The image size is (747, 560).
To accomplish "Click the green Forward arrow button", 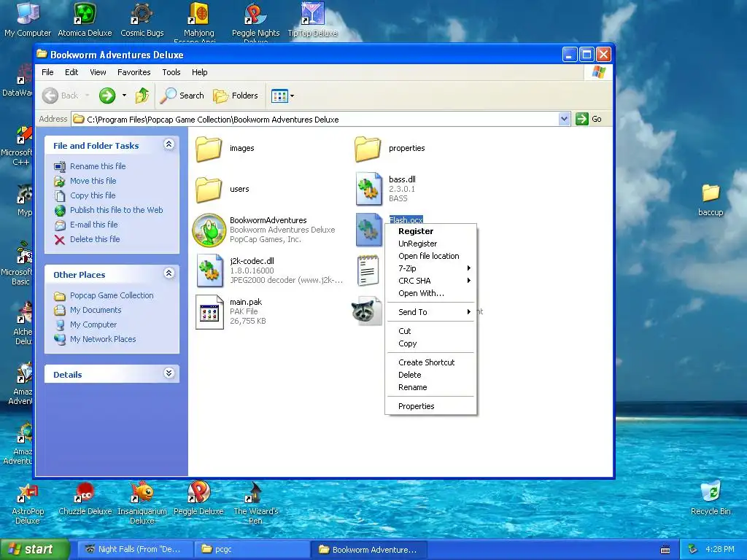I will pyautogui.click(x=107, y=96).
